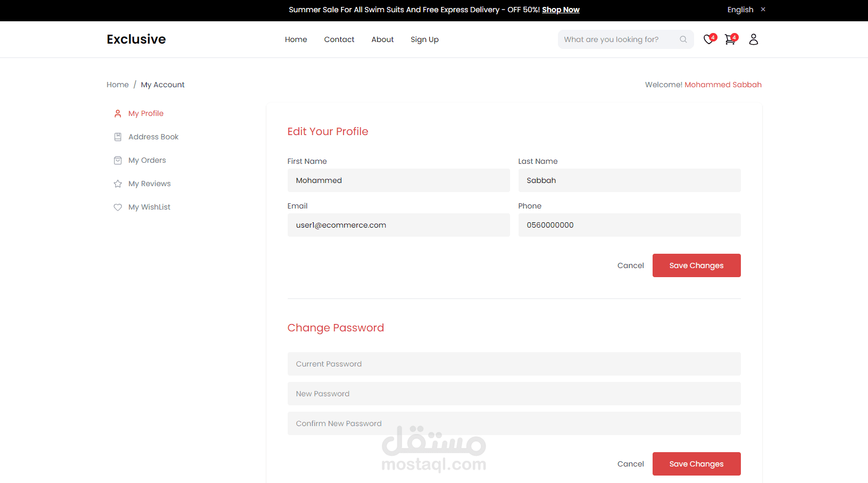Click the Last Name field

tap(629, 180)
